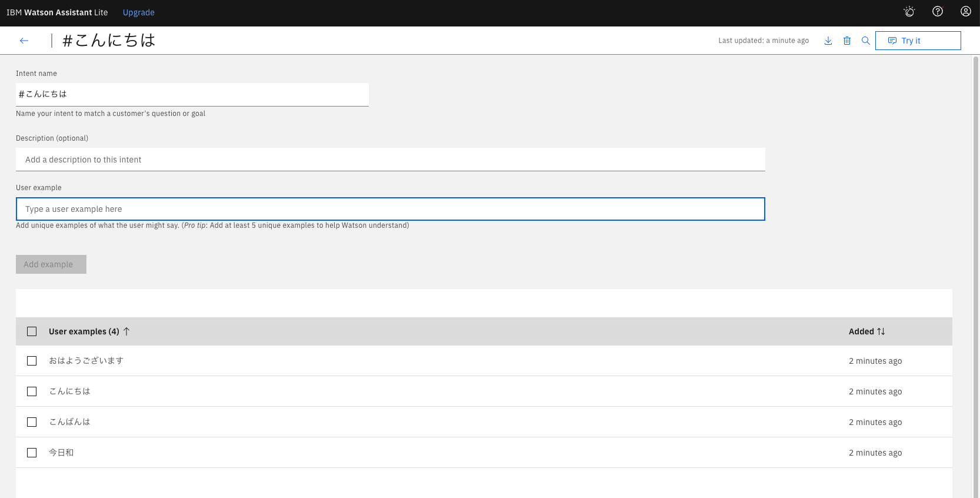Click '2 minutes ago' in the 今日和 row
This screenshot has width=980, height=498.
[x=875, y=453]
